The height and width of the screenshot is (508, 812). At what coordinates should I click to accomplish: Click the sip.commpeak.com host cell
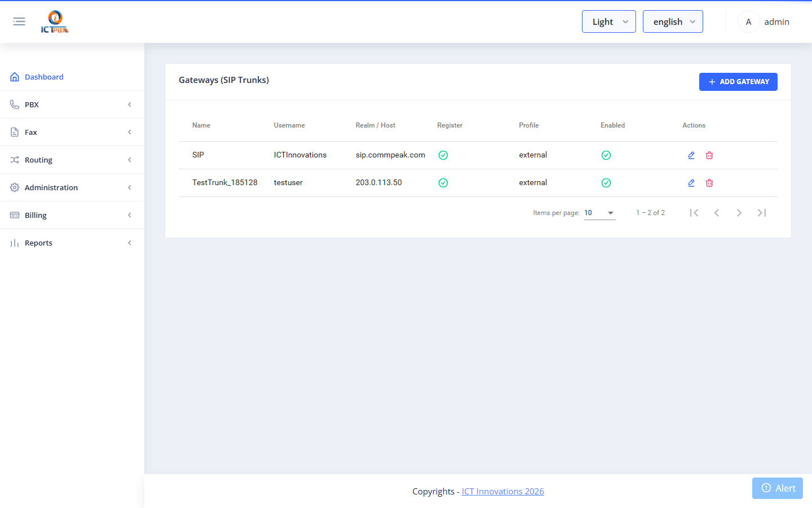point(390,155)
